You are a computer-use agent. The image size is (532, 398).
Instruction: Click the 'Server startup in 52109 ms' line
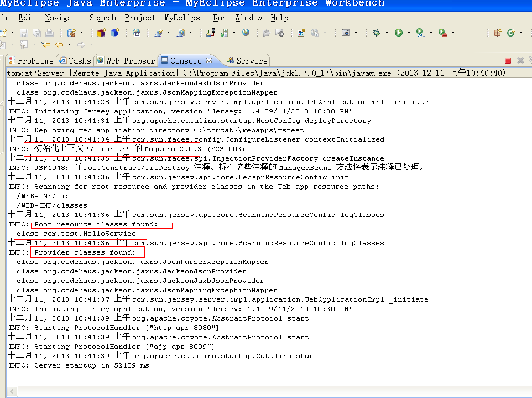tap(79, 365)
